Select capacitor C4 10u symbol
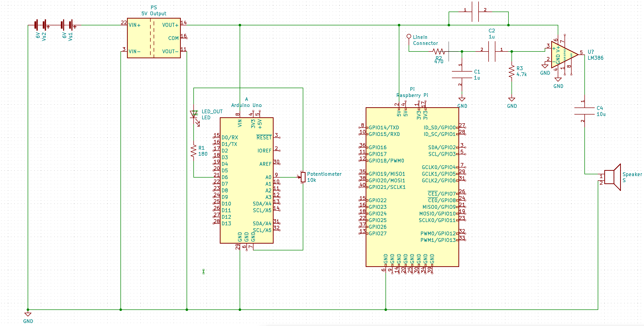The height and width of the screenshot is (326, 644). coord(584,111)
